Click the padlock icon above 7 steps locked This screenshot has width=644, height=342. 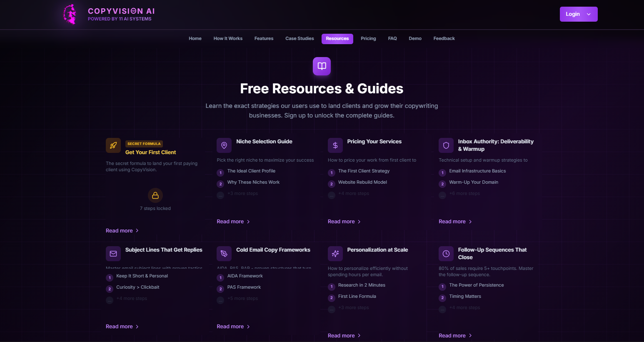tap(155, 195)
